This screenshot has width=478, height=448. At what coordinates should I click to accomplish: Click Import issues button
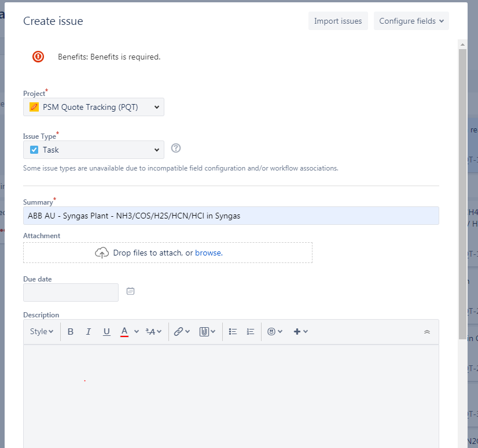338,21
